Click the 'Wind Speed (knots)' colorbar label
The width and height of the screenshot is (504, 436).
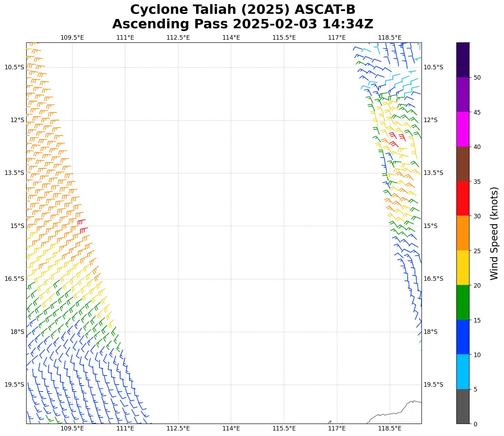point(494,234)
